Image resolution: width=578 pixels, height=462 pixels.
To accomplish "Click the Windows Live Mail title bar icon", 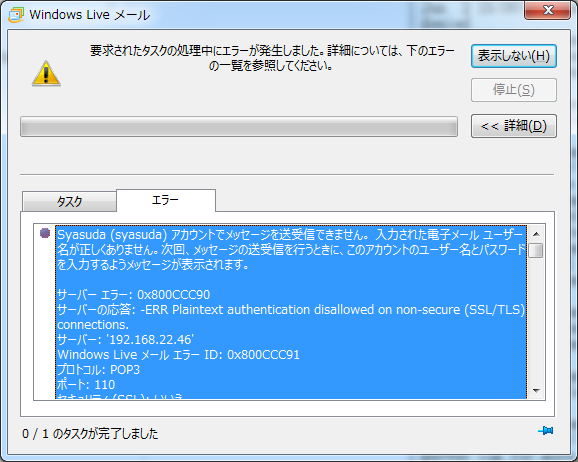I will pyautogui.click(x=16, y=15).
